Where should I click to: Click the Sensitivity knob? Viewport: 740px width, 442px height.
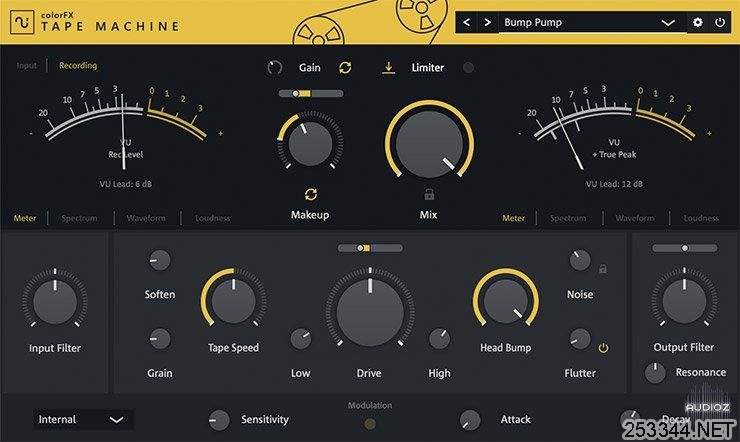coord(219,420)
